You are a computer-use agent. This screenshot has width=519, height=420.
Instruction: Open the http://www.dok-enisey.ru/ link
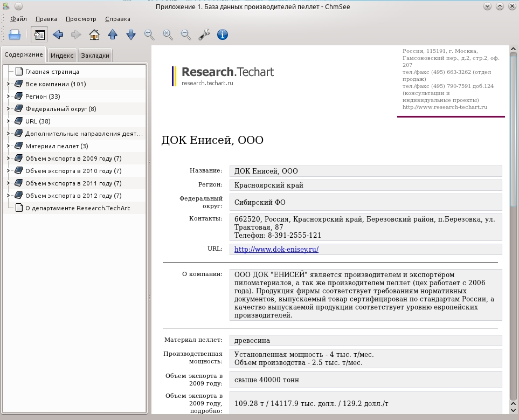(x=276, y=250)
